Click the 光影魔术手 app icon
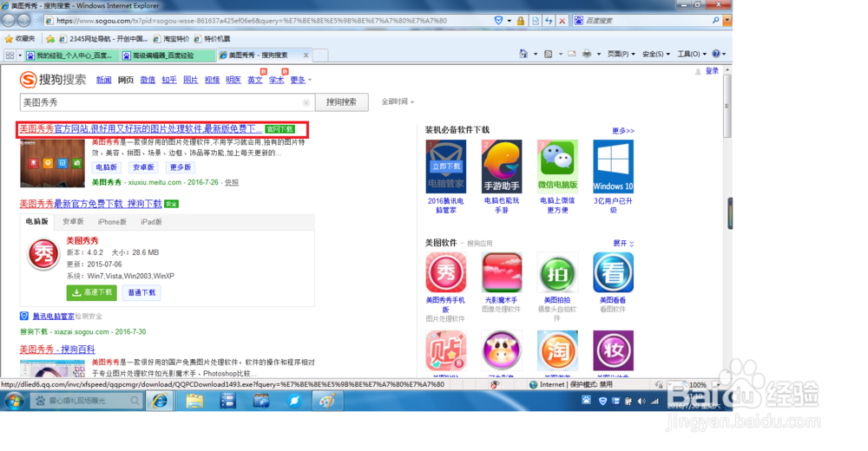 point(502,272)
